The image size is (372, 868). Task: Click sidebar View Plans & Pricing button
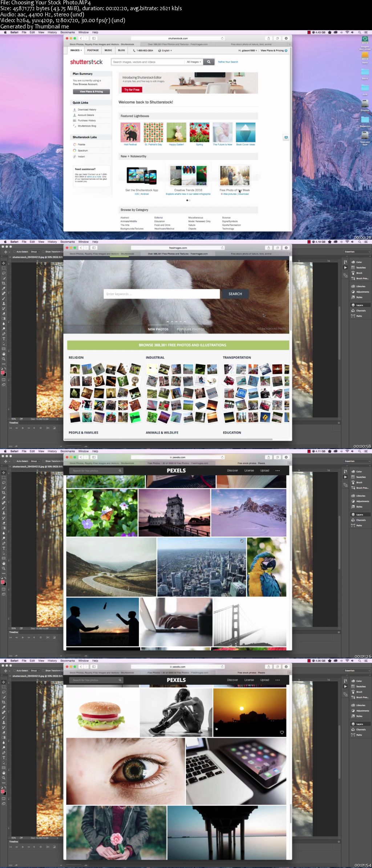click(x=91, y=92)
